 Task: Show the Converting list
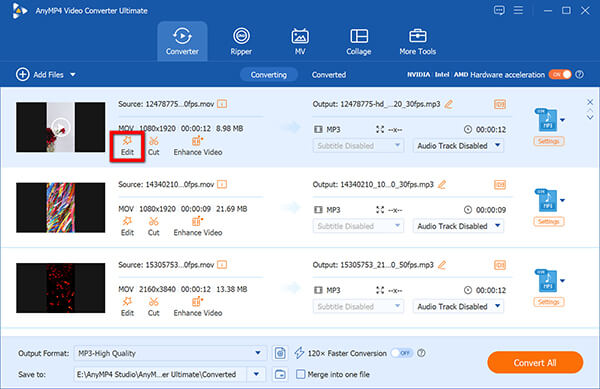coord(269,75)
